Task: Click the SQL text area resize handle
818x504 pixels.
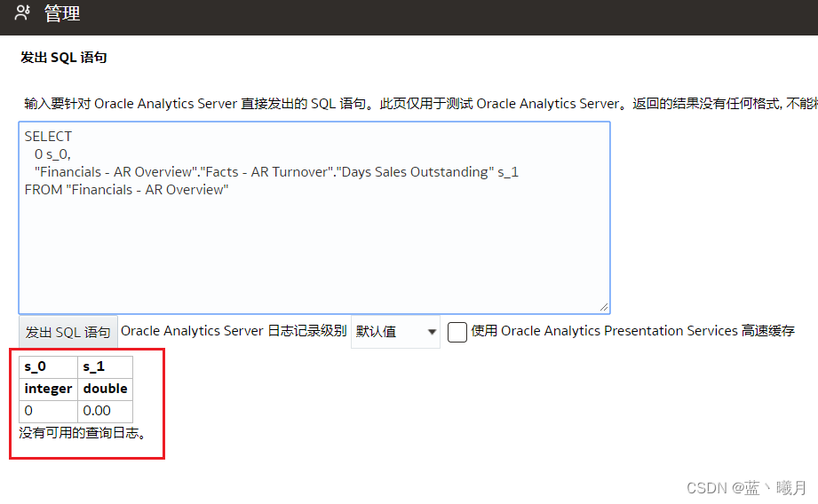Action: coord(604,307)
